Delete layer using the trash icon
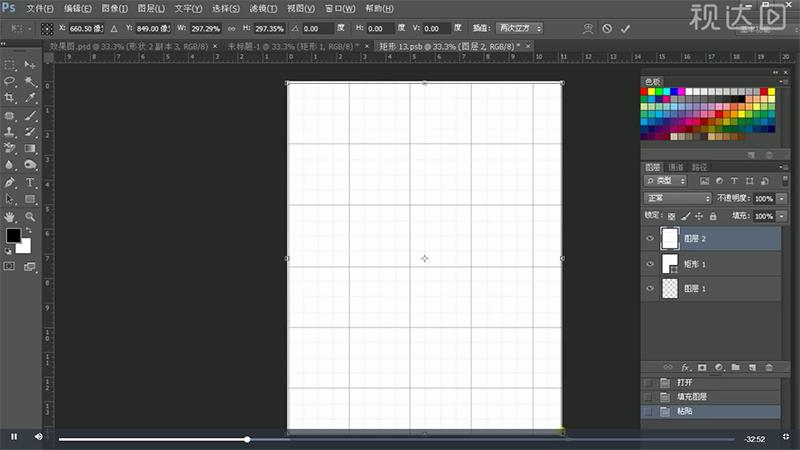 point(768,367)
